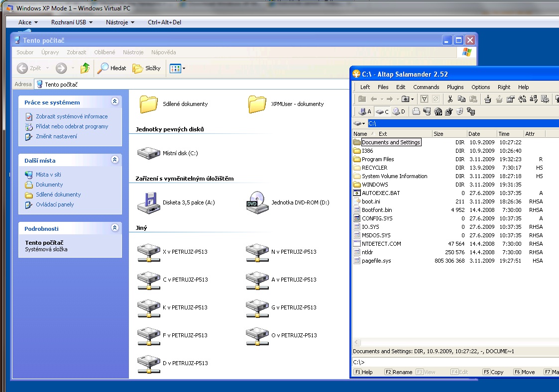This screenshot has height=392, width=559.
Task: Open Ovládací panely link
Action: (55, 204)
